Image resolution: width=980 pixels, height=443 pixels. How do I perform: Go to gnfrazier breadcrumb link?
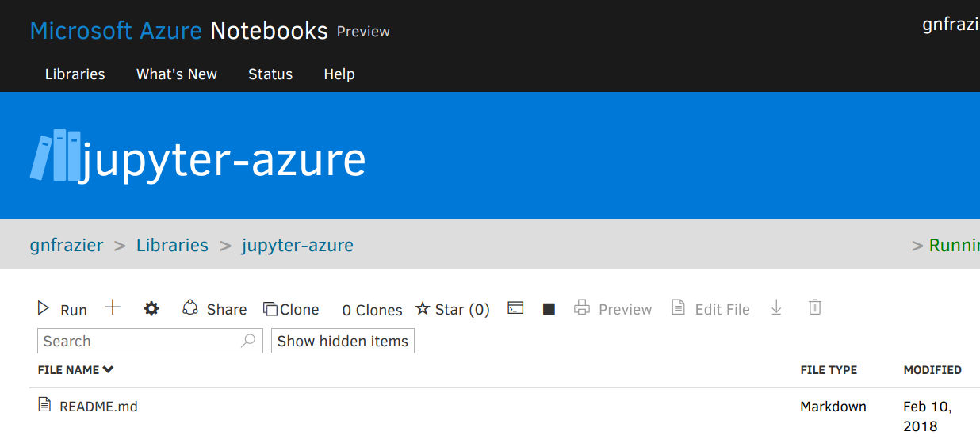(x=67, y=246)
